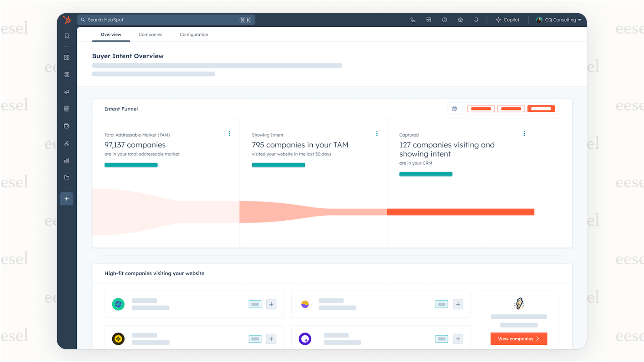Click the View companies button

coord(519,339)
